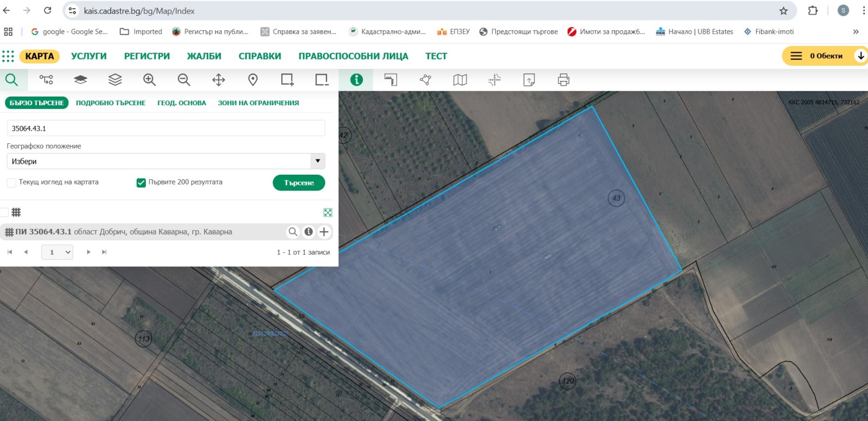Open the 'Избери' geographic location dropdown
The width and height of the screenshot is (868, 421).
pos(165,161)
